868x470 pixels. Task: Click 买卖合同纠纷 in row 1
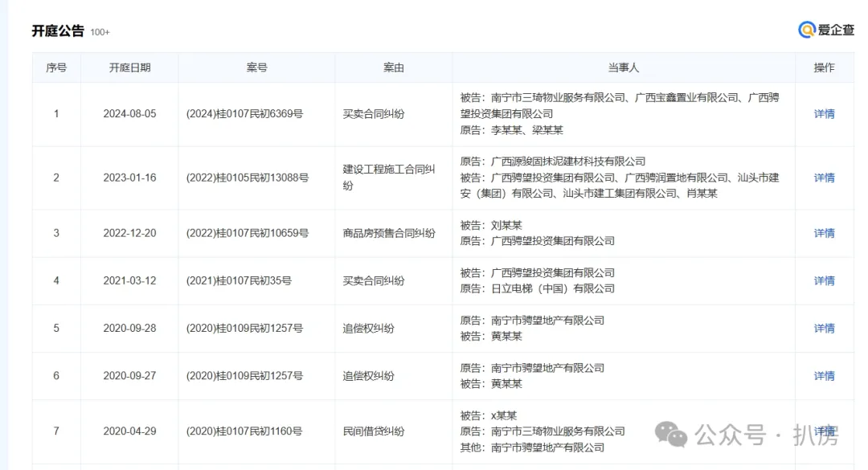tap(374, 114)
